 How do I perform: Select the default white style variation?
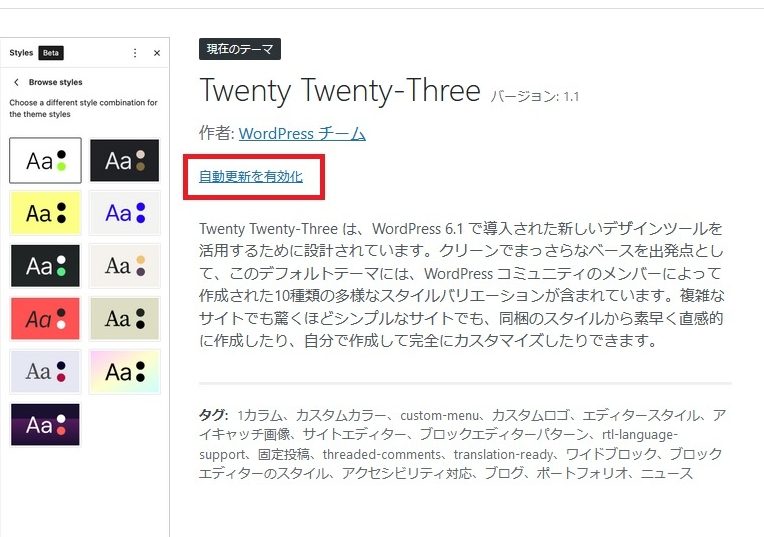point(45,160)
